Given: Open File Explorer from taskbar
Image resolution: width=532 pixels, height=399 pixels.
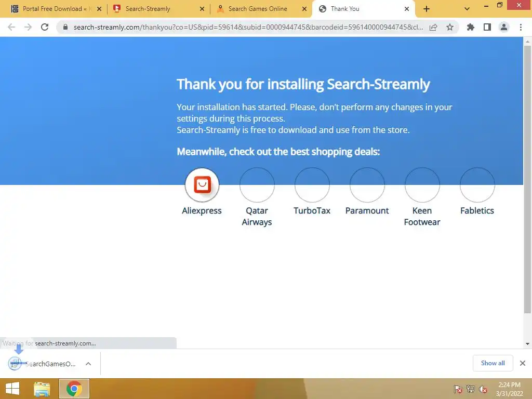Looking at the screenshot, I should [x=42, y=389].
